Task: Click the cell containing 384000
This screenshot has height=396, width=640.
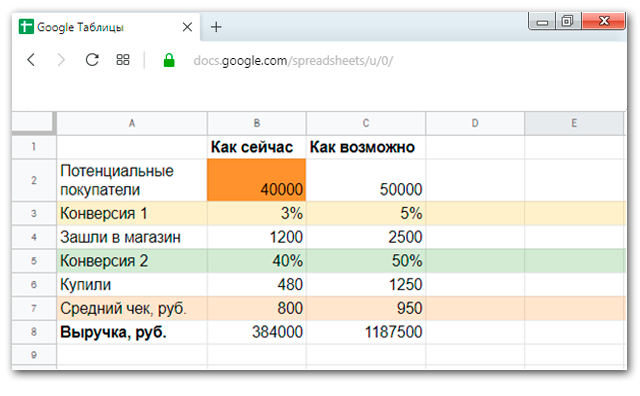Action: (x=257, y=331)
